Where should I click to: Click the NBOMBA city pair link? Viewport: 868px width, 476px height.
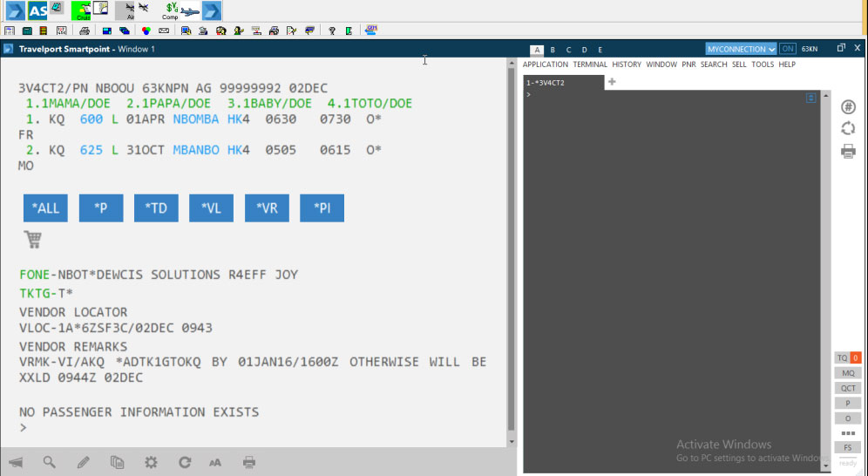(195, 119)
